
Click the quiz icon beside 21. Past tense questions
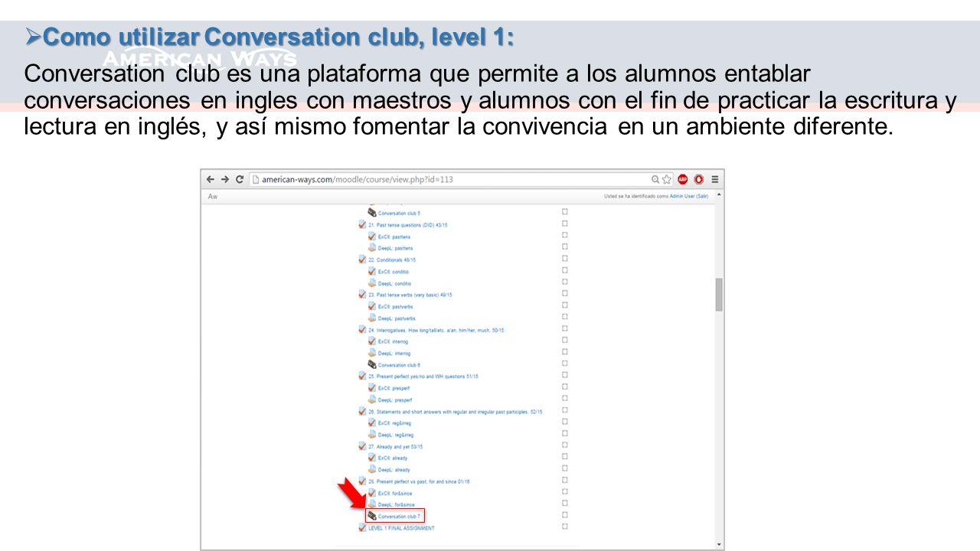point(362,224)
